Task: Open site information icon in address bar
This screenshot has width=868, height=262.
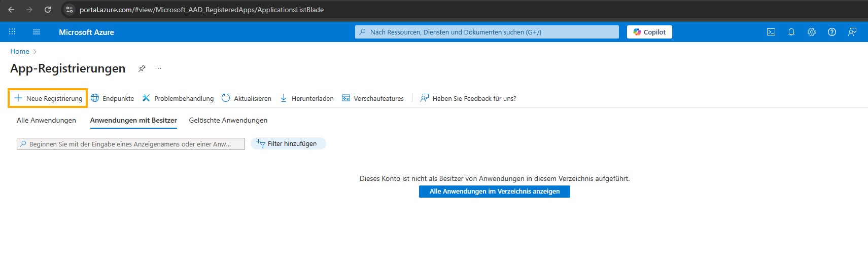Action: tap(70, 10)
